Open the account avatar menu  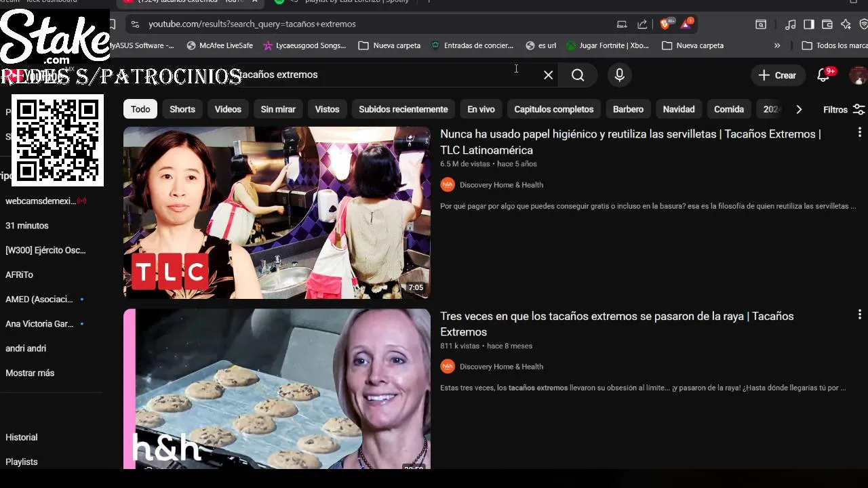(858, 75)
